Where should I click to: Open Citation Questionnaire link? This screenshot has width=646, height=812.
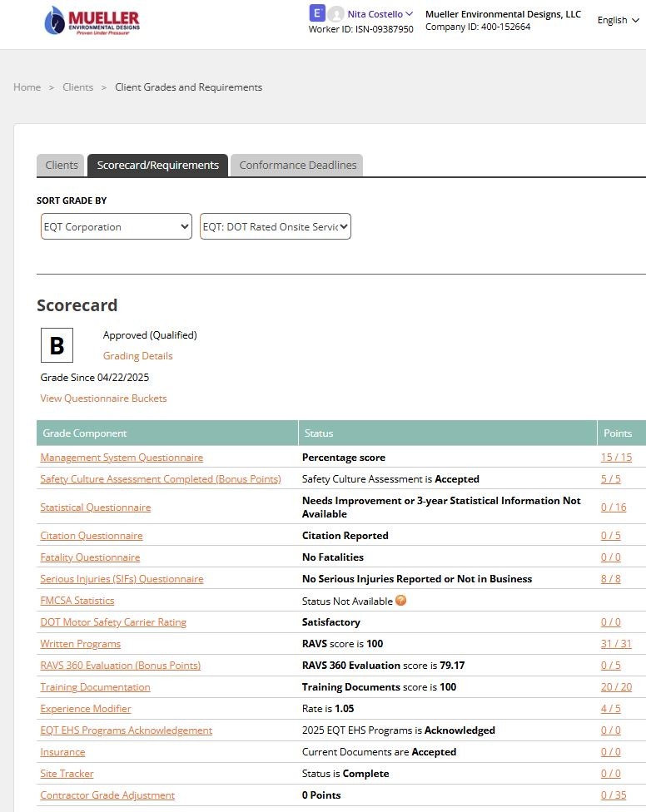point(92,536)
